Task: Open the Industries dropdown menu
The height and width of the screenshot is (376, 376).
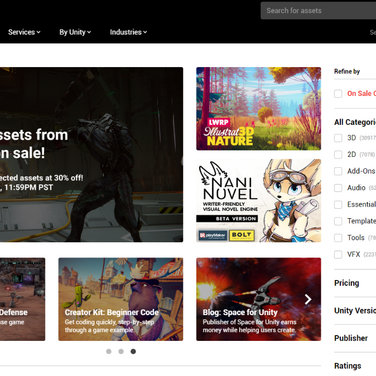Action: [x=128, y=32]
